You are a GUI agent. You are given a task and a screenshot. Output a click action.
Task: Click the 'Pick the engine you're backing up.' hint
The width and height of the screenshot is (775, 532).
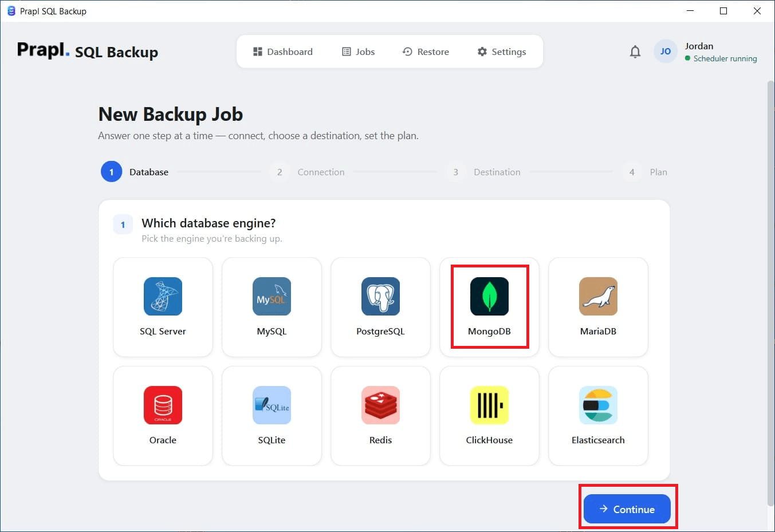pos(212,238)
